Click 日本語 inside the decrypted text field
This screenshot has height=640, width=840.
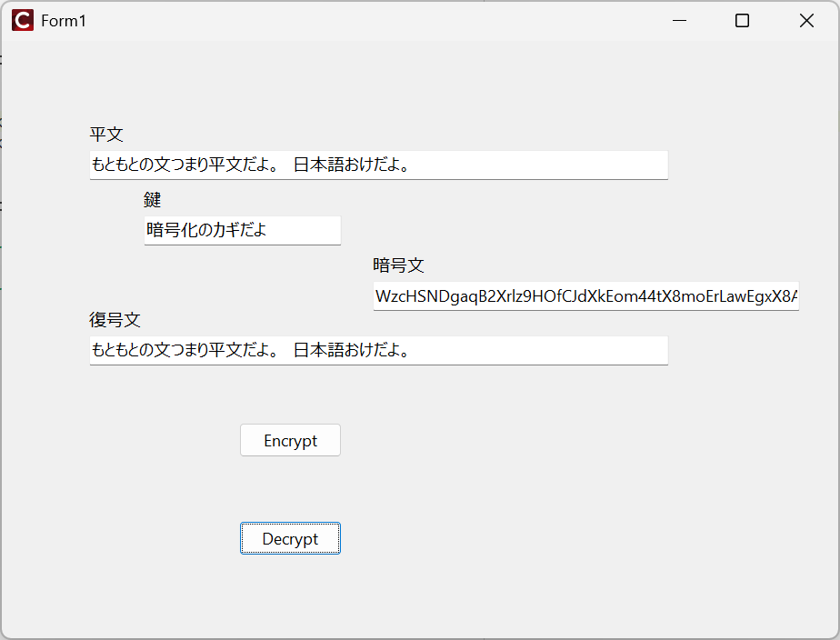point(317,350)
